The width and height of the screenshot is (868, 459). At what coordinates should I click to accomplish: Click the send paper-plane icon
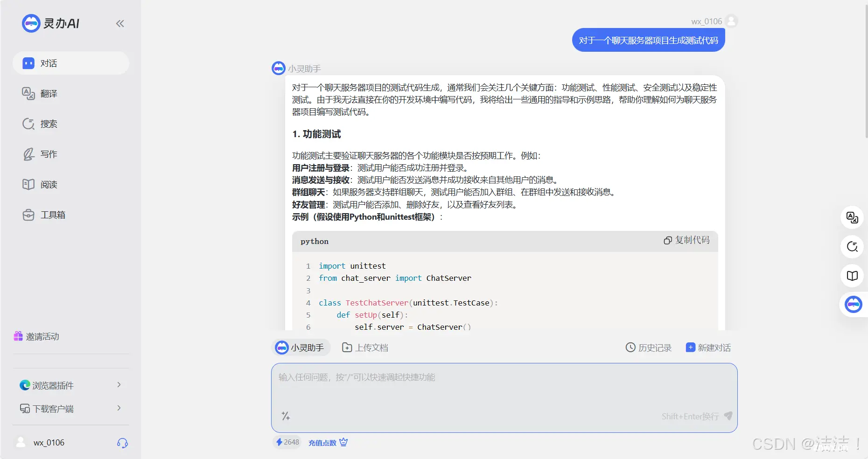(728, 416)
